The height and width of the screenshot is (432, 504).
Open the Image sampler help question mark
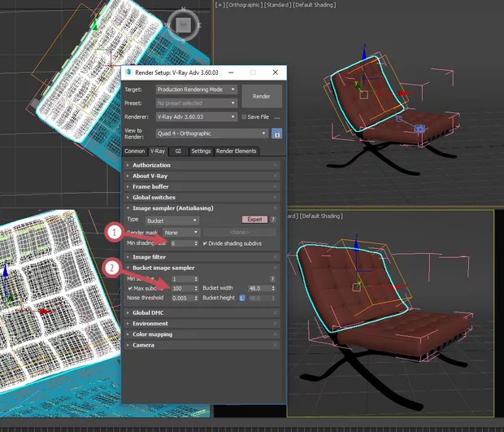click(274, 220)
